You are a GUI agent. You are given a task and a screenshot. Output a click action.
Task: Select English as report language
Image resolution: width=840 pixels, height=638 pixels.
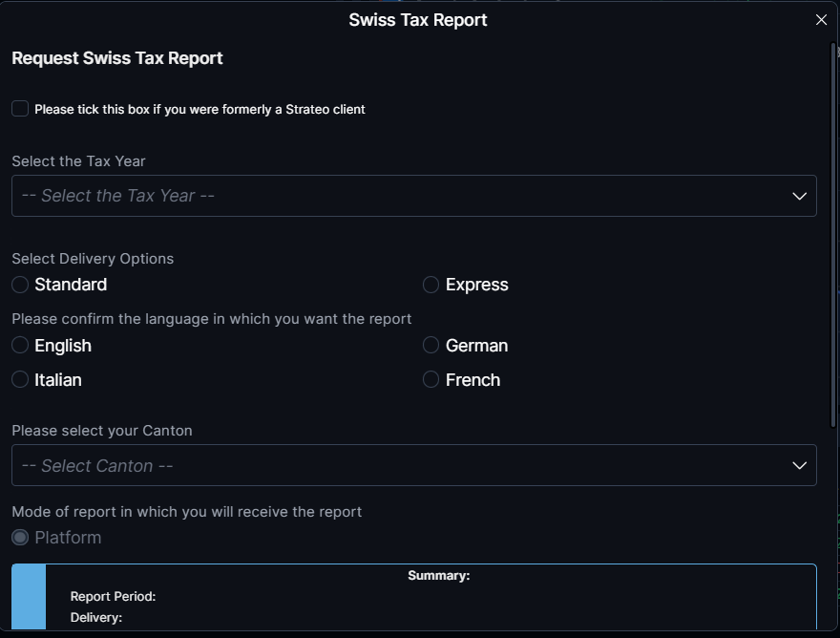click(20, 346)
